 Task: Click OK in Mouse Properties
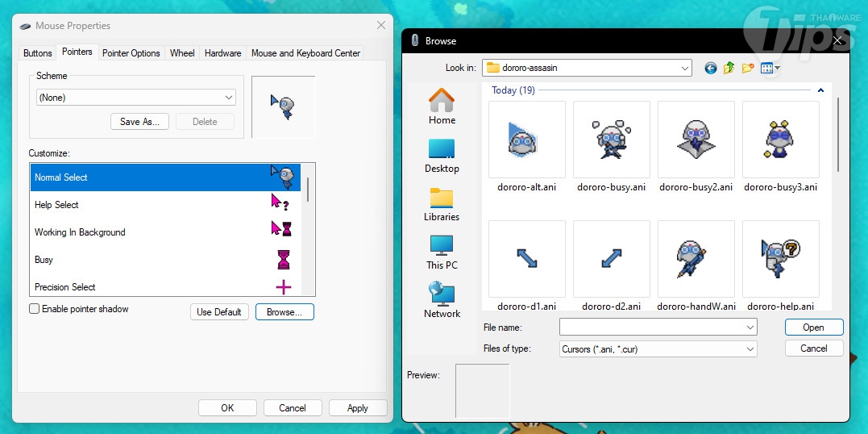click(227, 408)
